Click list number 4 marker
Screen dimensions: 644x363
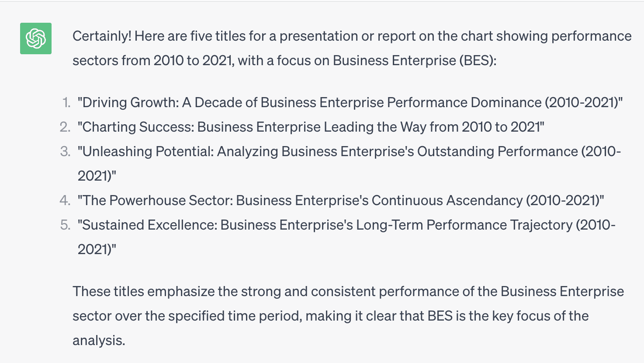(65, 200)
